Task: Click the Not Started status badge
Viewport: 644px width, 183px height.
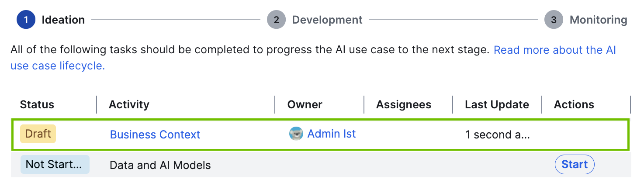Action: tap(55, 165)
